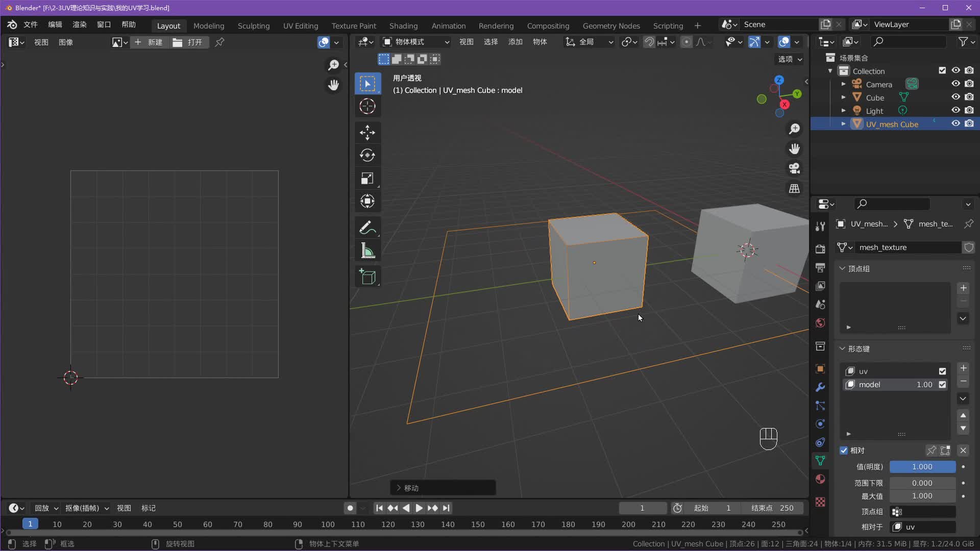Adjust the 值(明度) value slider
The image size is (980, 551).
922,467
